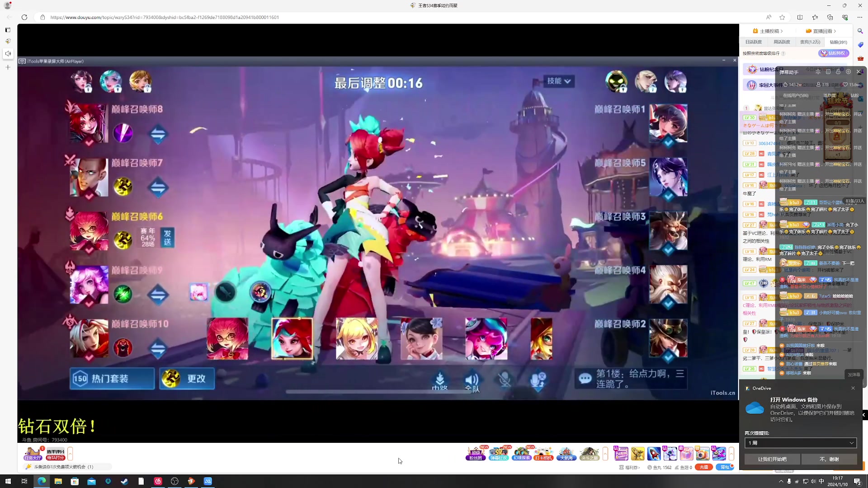Open the Windows notification center icon
The image size is (868, 488).
[x=857, y=481]
